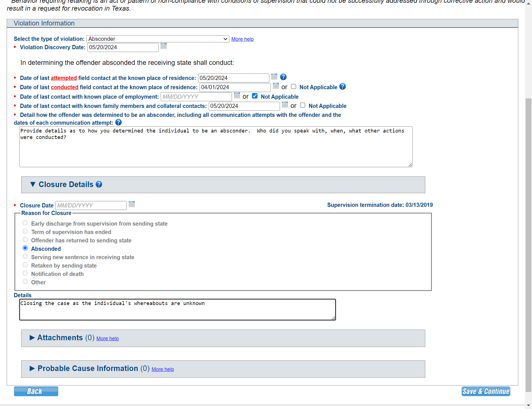Screen dimensions: 532x409
Task: Open calendar for last conducted field contact
Action: click(x=276, y=86)
